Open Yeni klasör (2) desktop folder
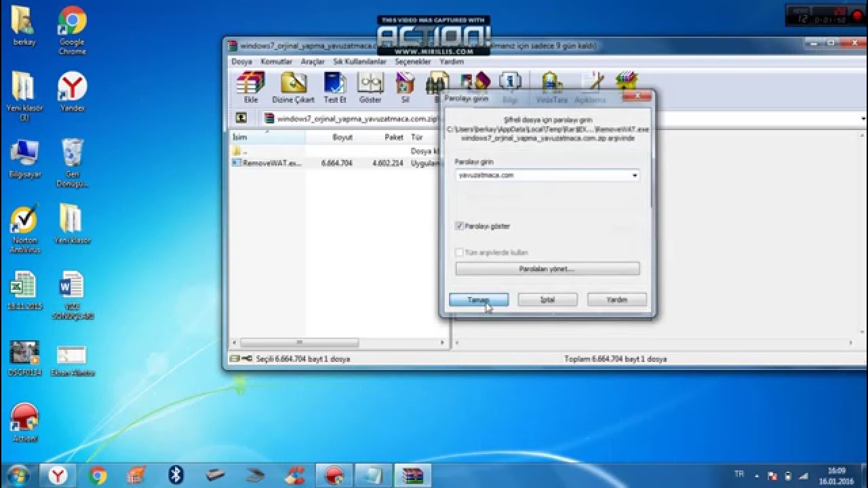 (x=24, y=97)
